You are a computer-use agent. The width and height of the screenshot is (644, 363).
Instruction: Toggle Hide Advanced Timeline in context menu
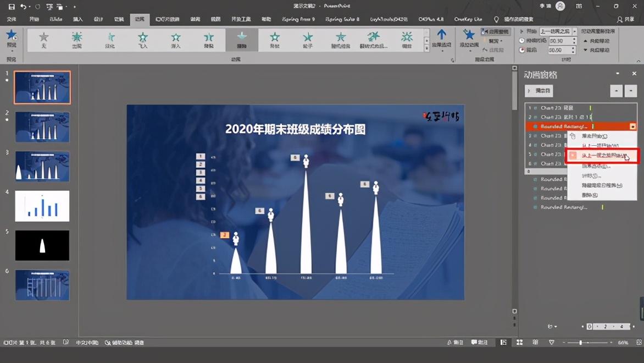click(602, 185)
